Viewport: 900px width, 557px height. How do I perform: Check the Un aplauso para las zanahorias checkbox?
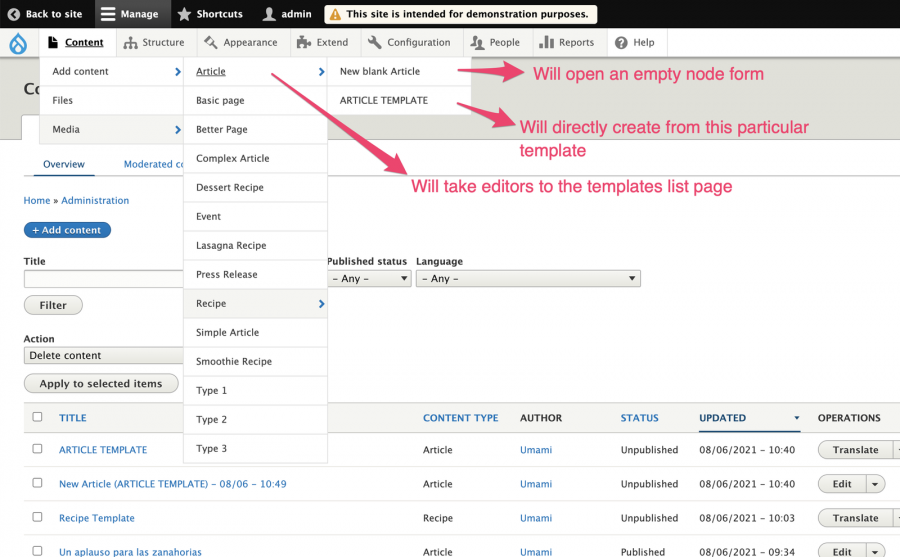click(37, 551)
